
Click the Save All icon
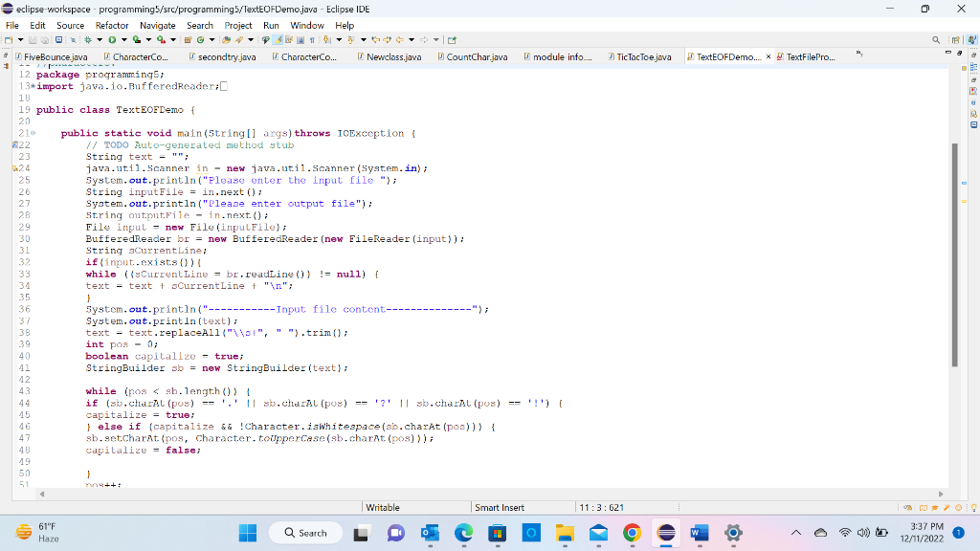point(44,40)
